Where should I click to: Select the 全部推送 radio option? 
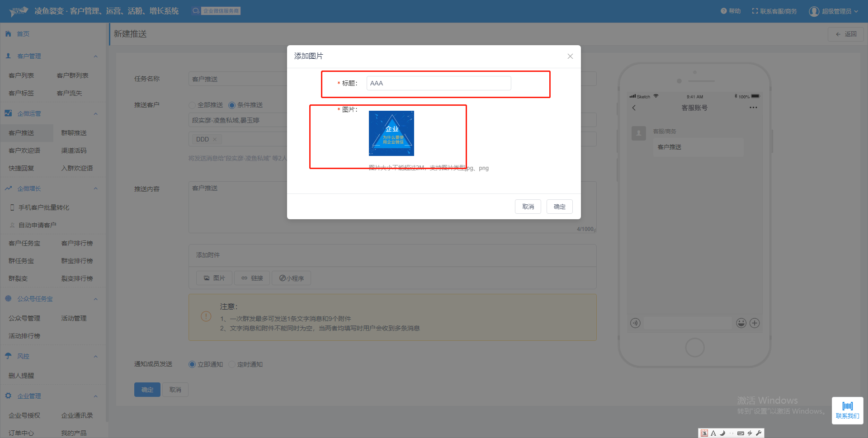(x=192, y=105)
